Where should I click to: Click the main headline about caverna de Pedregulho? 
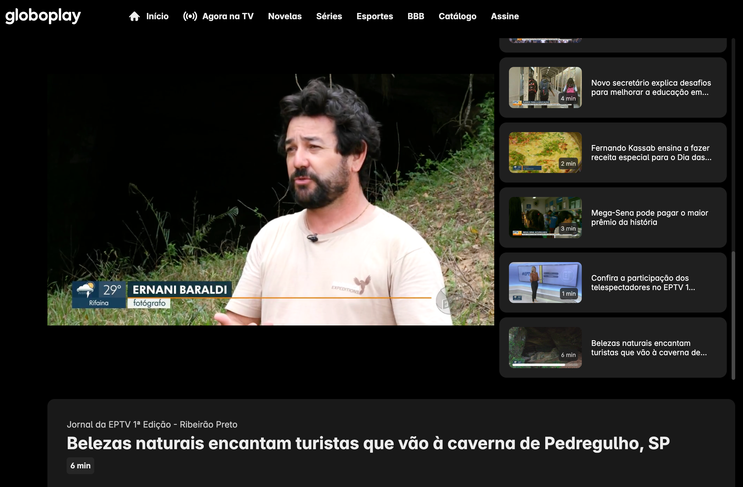click(368, 443)
